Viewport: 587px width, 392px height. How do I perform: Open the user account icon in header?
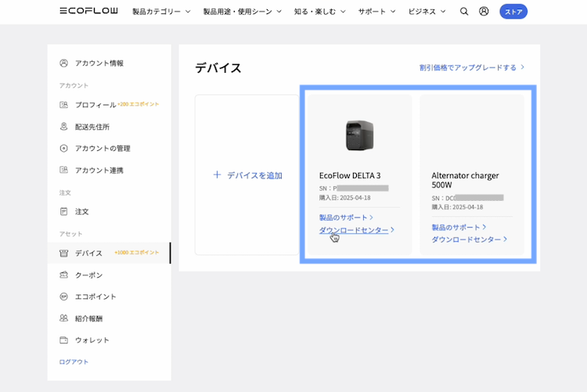tap(484, 11)
